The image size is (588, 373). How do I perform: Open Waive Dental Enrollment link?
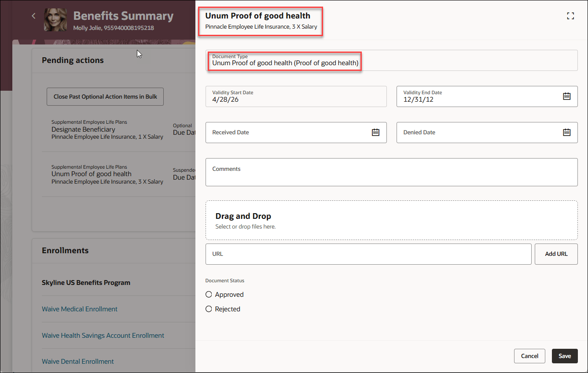click(x=78, y=362)
